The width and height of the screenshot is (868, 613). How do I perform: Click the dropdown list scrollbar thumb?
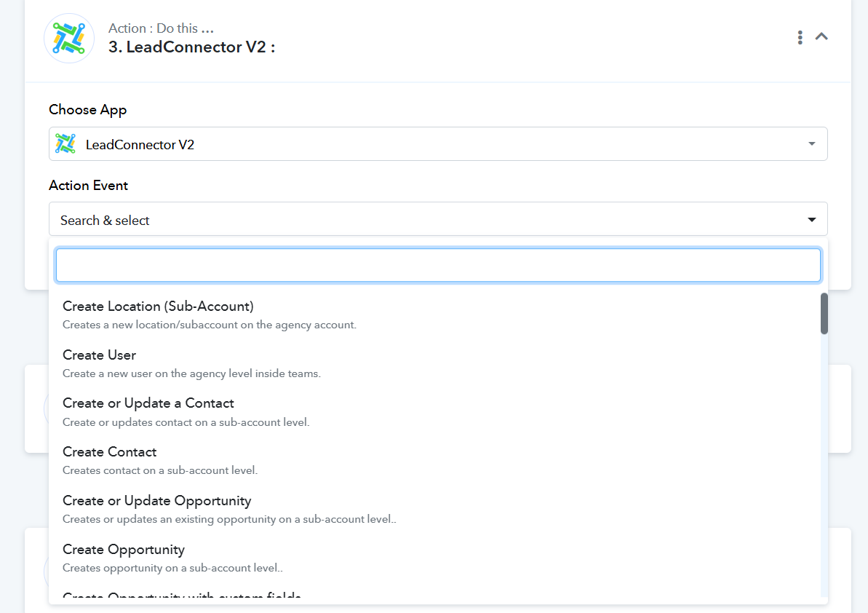pos(824,313)
